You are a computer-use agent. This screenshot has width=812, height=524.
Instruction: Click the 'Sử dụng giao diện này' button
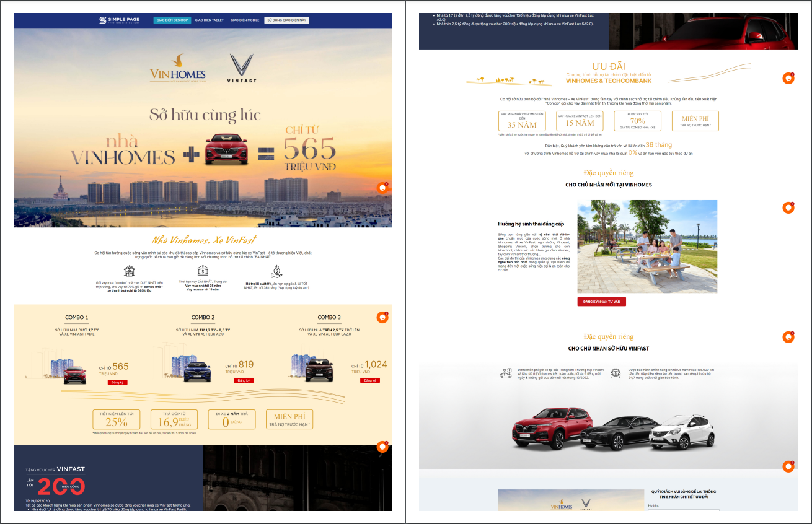click(286, 20)
